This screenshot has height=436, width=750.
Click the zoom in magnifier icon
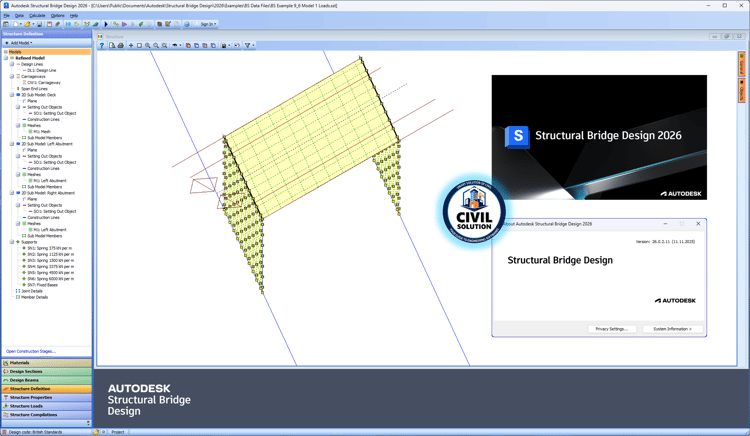[x=148, y=45]
